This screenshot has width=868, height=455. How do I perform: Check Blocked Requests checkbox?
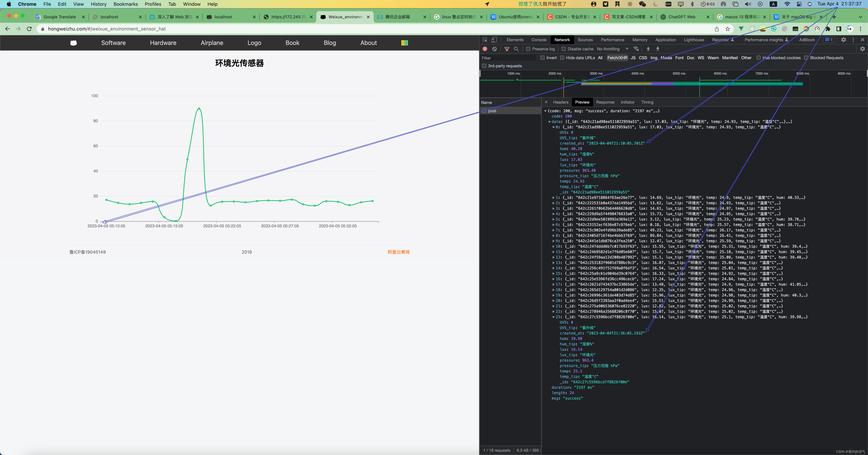tap(806, 58)
